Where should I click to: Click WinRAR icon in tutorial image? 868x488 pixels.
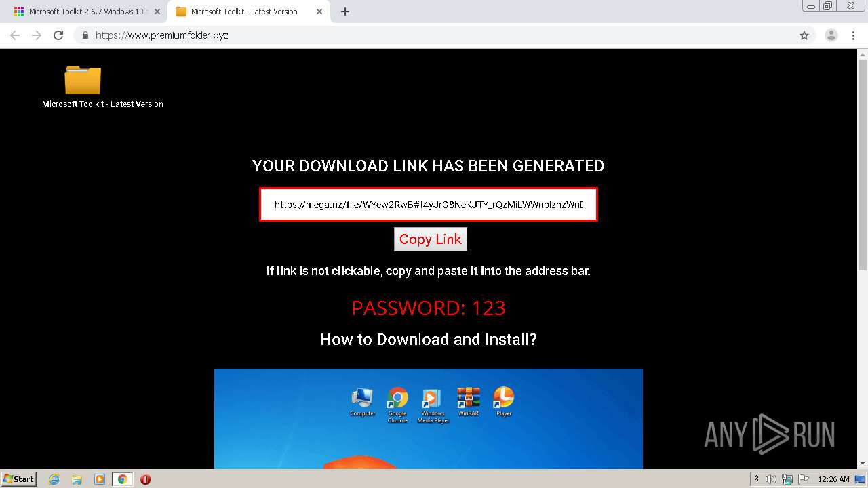[469, 401]
